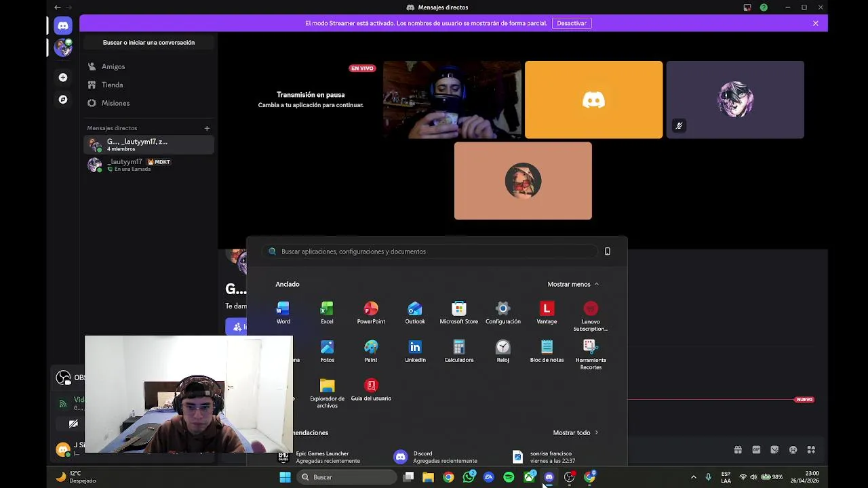
Task: Select muted participant call tile
Action: coord(735,100)
